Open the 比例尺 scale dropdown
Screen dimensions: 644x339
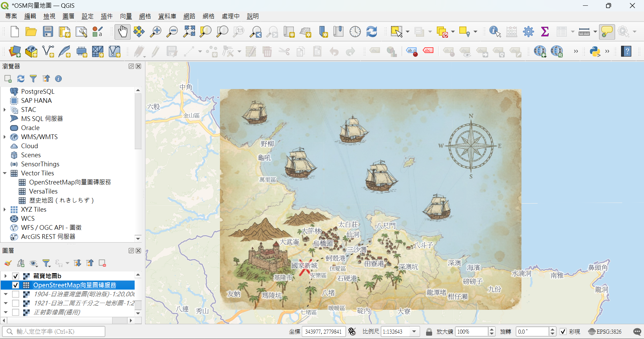(x=415, y=332)
